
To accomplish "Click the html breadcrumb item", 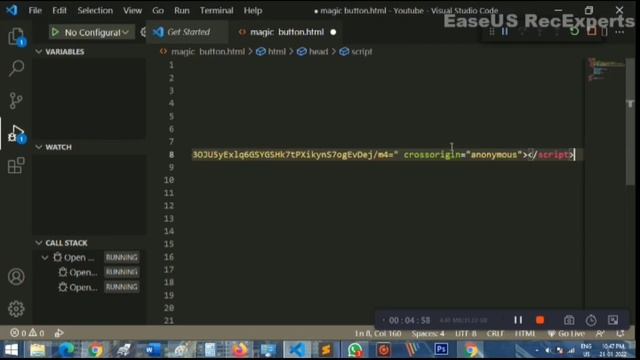I will pyautogui.click(x=276, y=51).
